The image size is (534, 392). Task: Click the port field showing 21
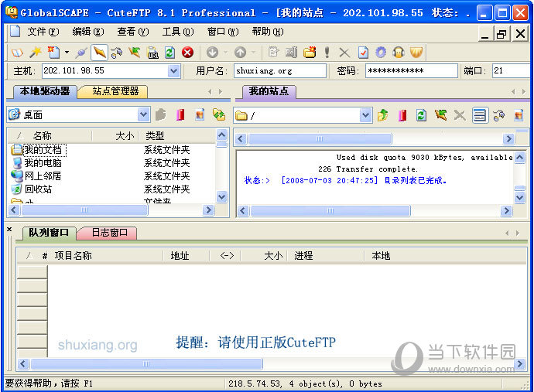[x=512, y=71]
